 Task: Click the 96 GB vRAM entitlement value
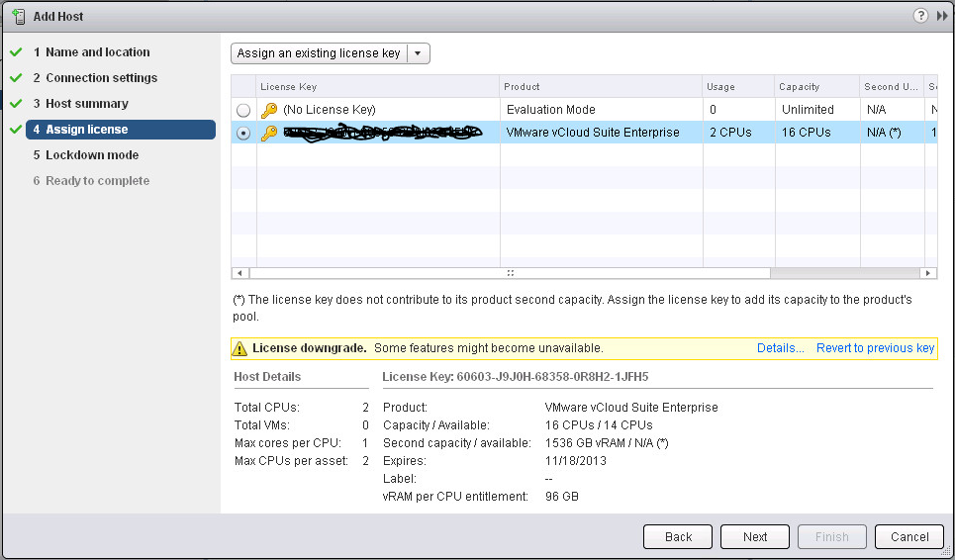[x=561, y=497]
